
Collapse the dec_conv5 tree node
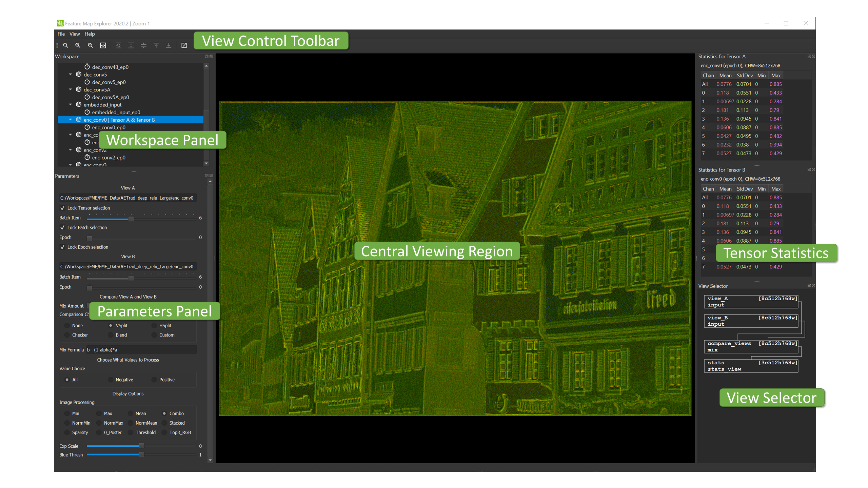coord(71,75)
